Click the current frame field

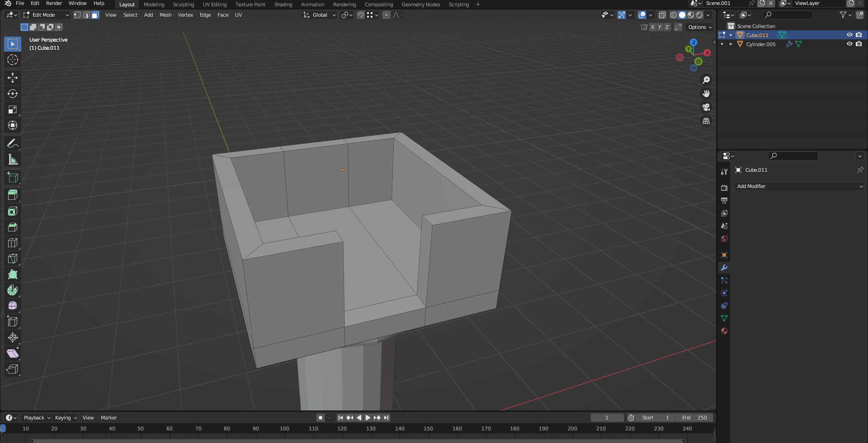(x=607, y=418)
